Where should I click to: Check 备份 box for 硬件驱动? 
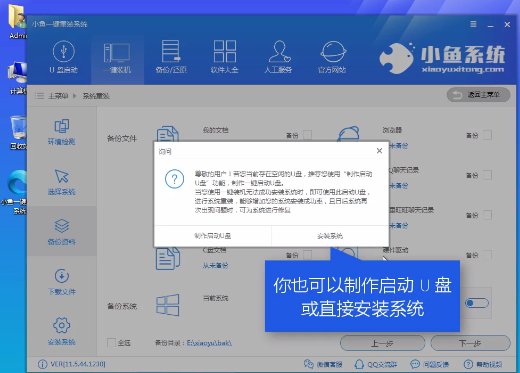tap(487, 255)
